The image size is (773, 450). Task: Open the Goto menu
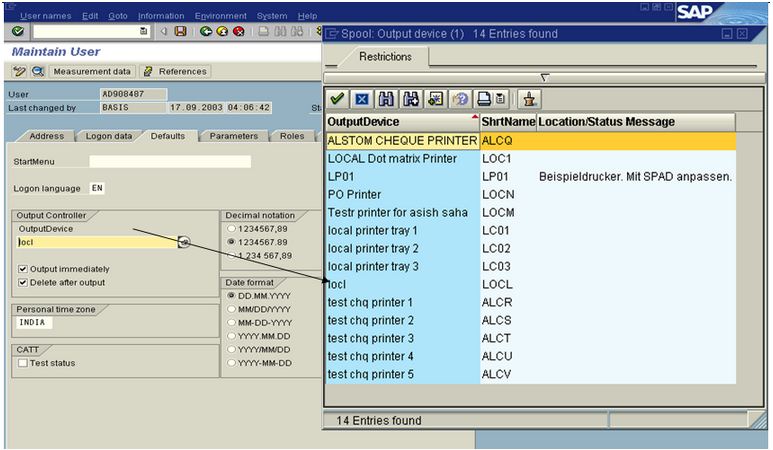coord(118,16)
